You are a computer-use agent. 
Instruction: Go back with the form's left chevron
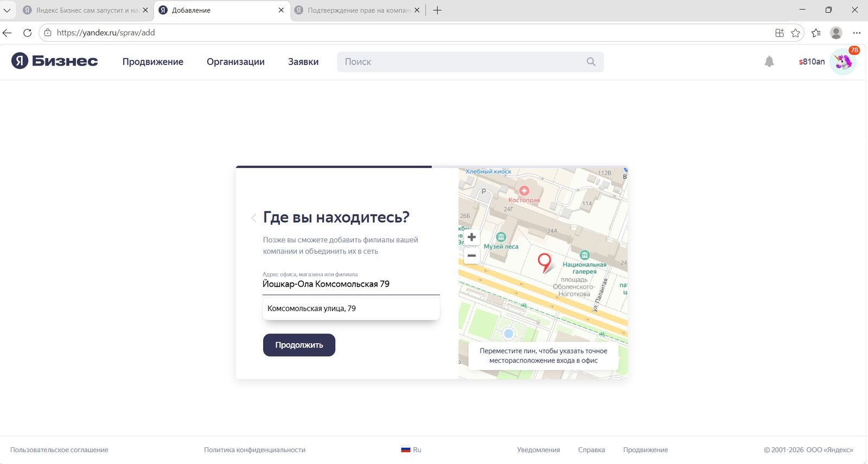253,218
